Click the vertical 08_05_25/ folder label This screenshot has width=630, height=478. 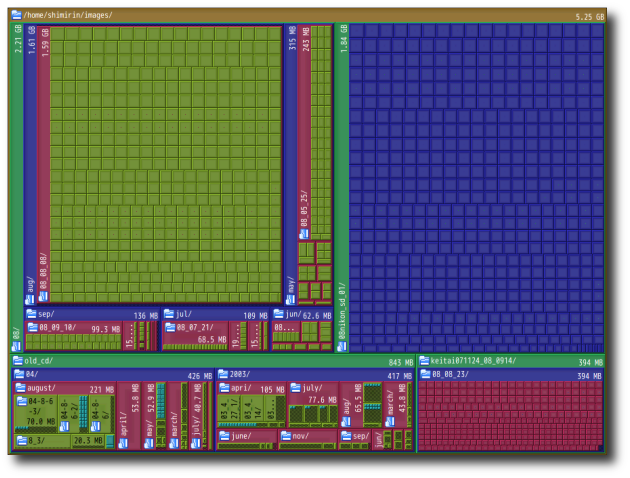tap(305, 210)
